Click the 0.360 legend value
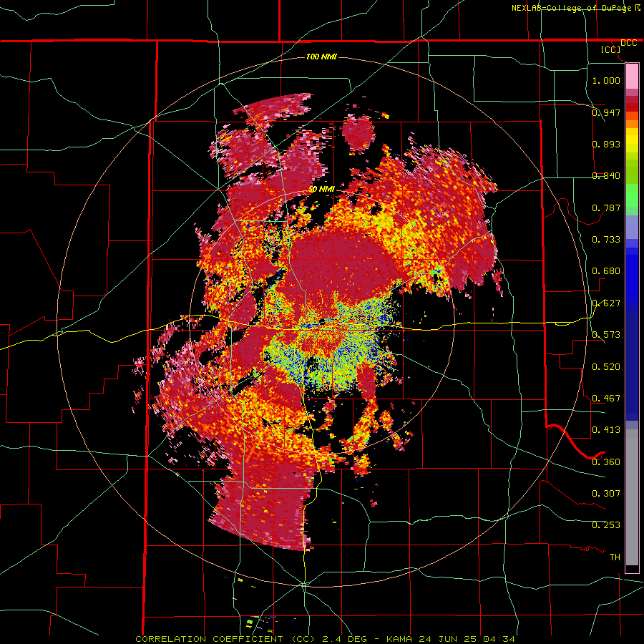 tap(606, 462)
